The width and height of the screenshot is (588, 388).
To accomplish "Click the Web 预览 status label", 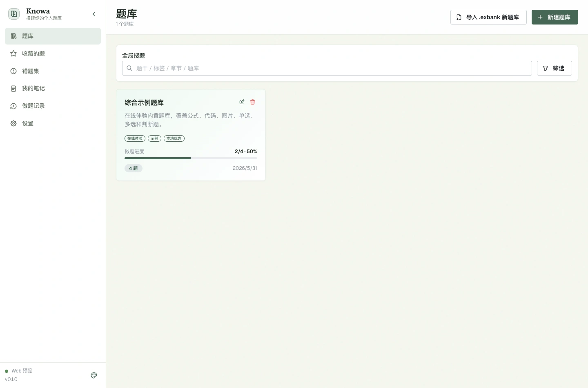I will coord(22,371).
